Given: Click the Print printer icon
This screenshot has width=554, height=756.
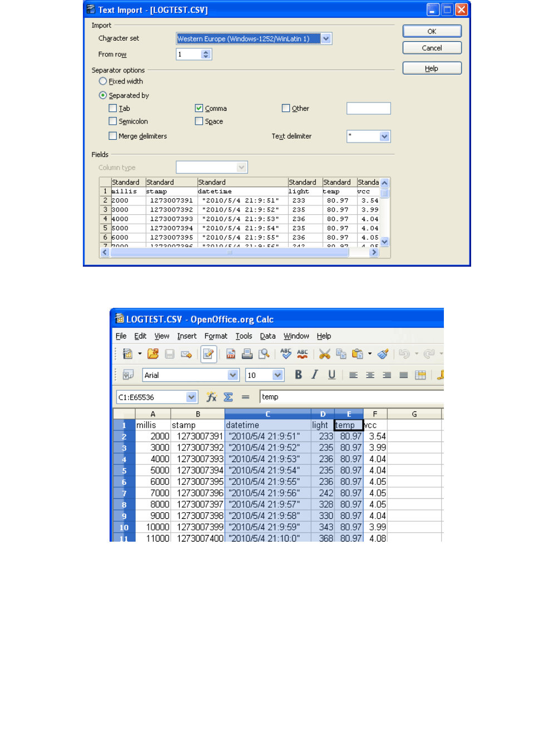Looking at the screenshot, I should 248,354.
